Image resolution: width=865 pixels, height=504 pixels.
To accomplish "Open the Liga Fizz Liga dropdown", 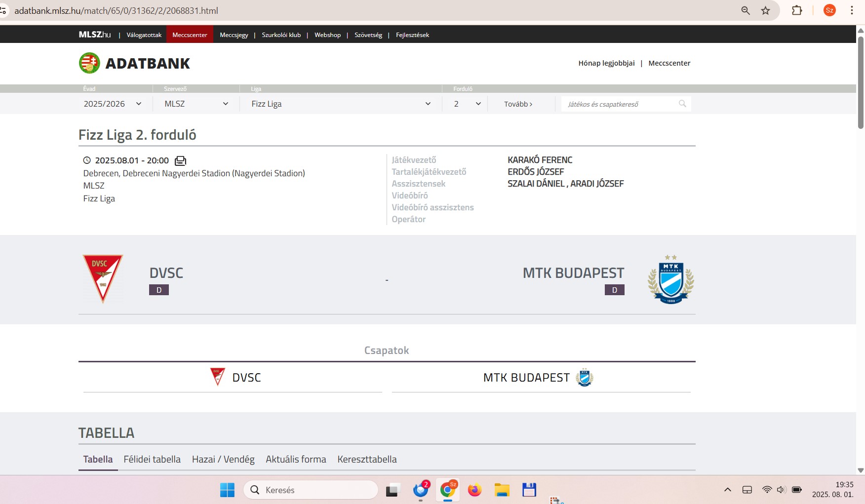I will tap(341, 104).
